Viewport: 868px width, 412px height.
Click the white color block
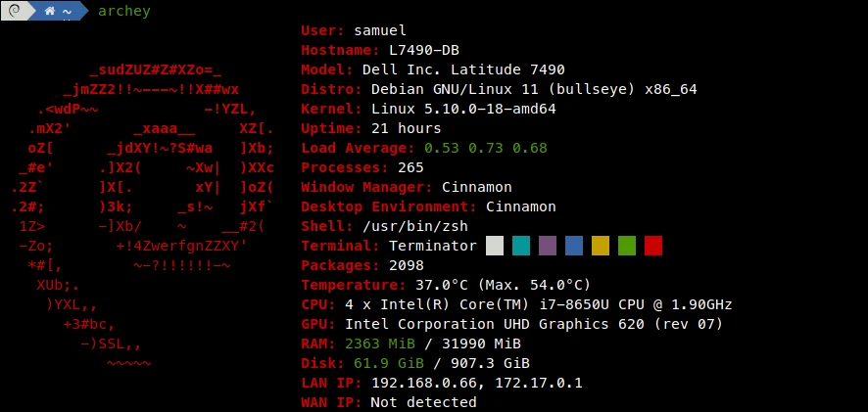495,246
